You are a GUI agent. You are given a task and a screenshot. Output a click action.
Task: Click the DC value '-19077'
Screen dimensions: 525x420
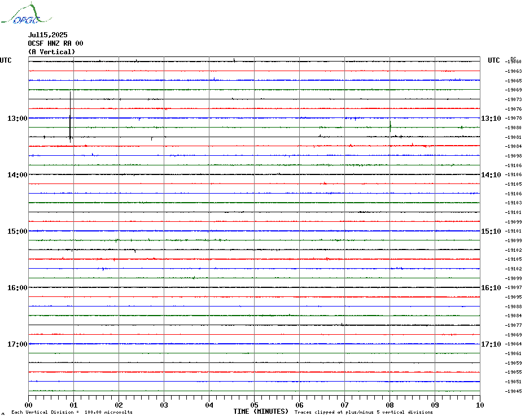pyautogui.click(x=513, y=325)
